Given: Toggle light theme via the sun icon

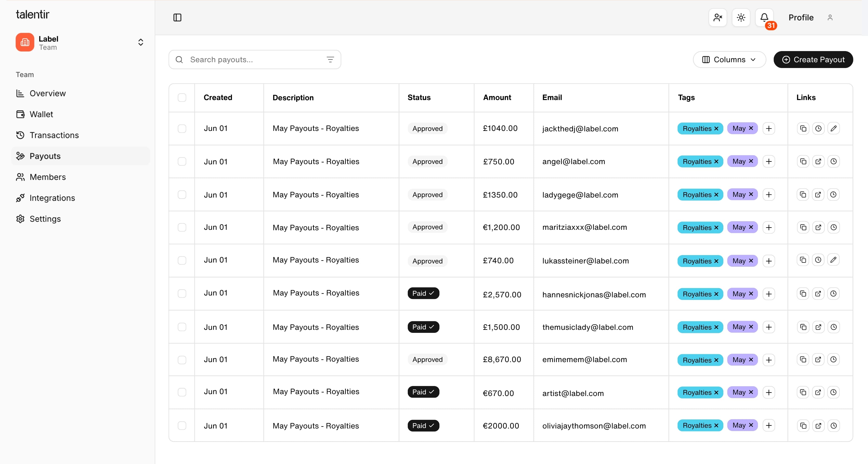Looking at the screenshot, I should pos(741,17).
